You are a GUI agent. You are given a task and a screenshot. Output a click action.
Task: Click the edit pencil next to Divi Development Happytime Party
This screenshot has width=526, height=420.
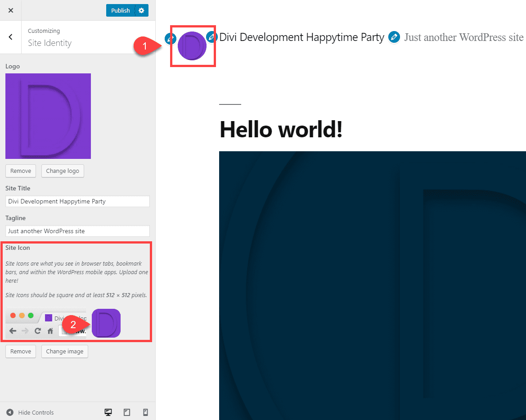pyautogui.click(x=211, y=38)
